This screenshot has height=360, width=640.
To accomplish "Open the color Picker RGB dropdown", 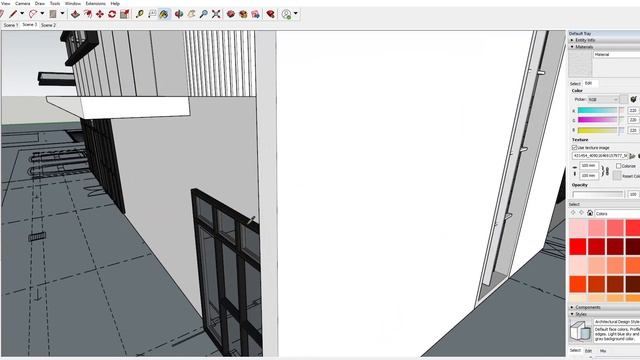I will click(x=603, y=100).
